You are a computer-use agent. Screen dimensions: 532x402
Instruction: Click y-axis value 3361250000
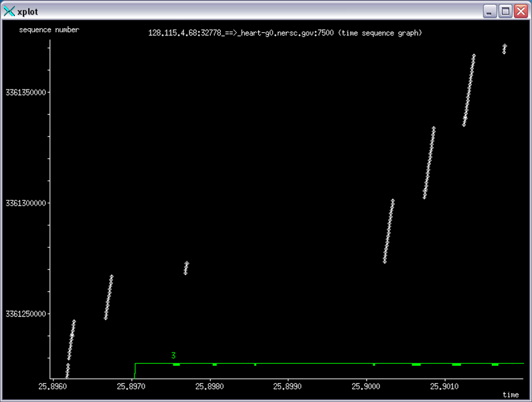[25, 314]
